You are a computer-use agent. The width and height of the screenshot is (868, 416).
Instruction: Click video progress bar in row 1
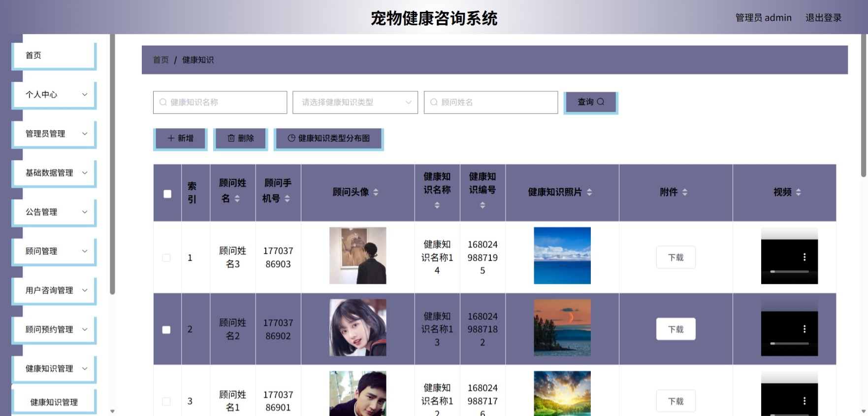click(789, 272)
